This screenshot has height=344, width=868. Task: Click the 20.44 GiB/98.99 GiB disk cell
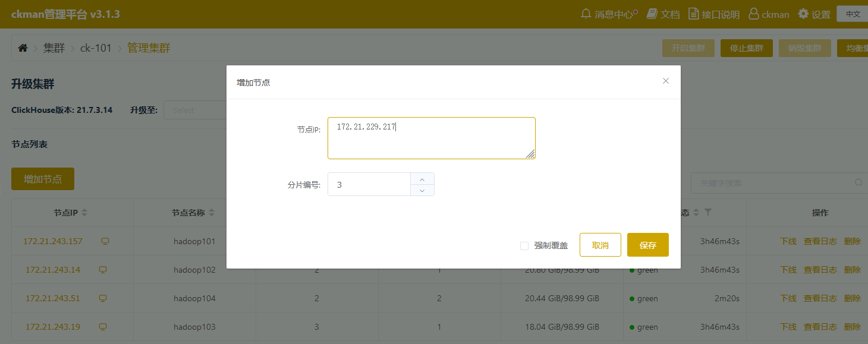click(x=562, y=298)
